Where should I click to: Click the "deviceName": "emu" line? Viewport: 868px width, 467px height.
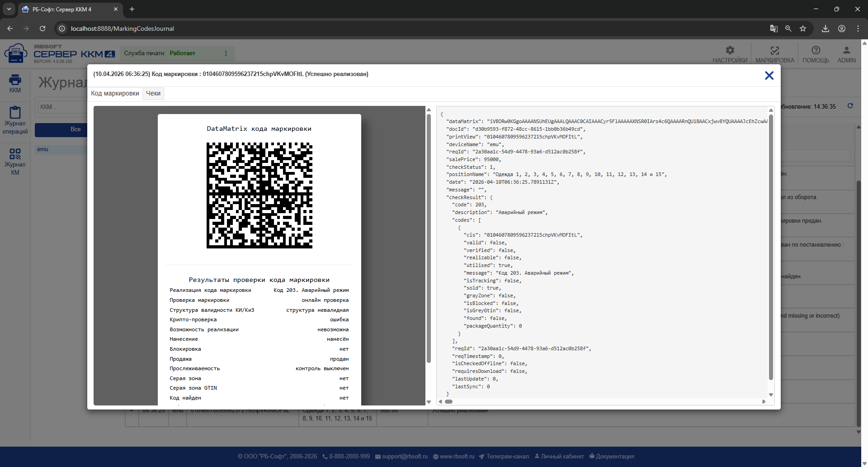[475, 144]
